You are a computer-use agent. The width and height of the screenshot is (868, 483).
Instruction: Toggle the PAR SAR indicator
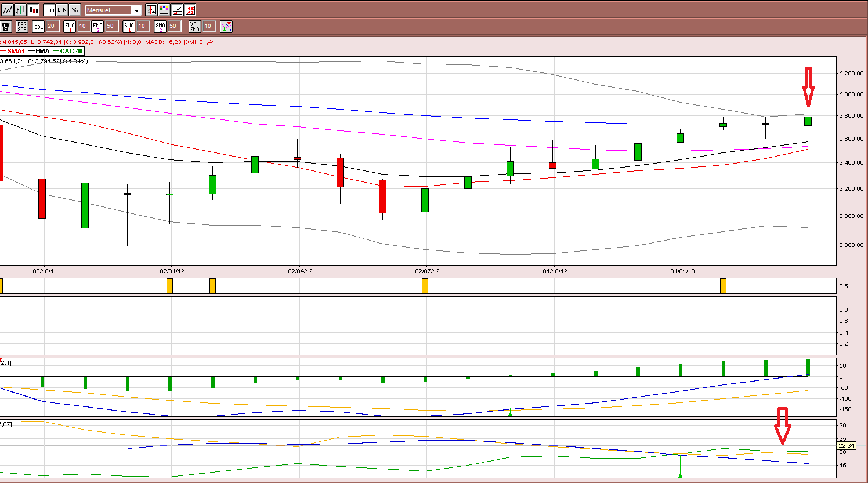coord(22,27)
